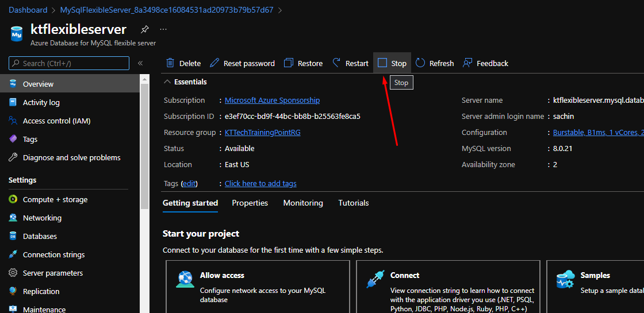The width and height of the screenshot is (644, 313).
Task: Open the more options ellipsis menu
Action: tap(163, 29)
